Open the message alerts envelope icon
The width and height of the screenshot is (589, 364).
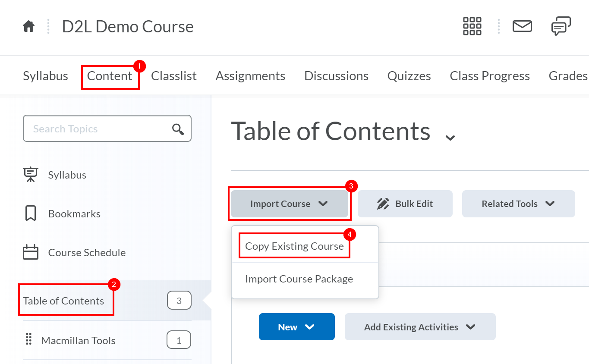click(522, 26)
